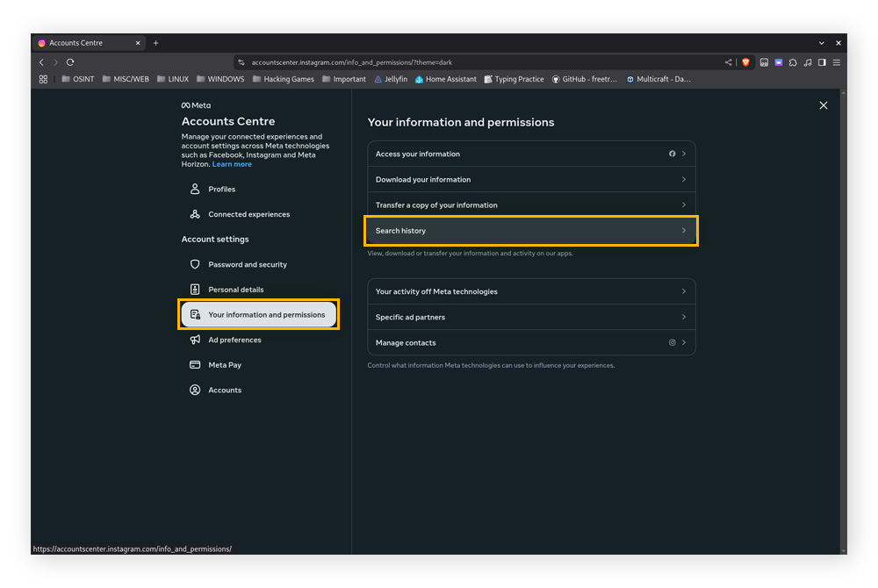Open Specific ad partners
Screen dimensions: 878x588
531,317
